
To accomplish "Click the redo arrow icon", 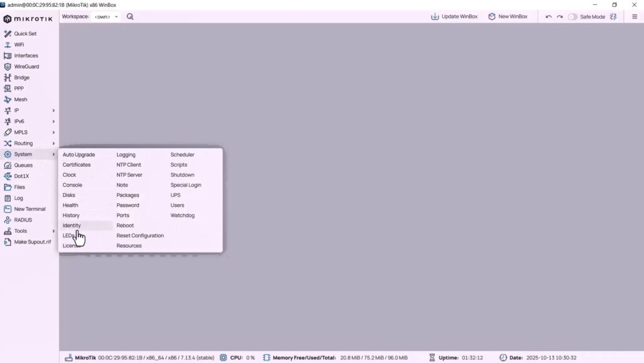I will 559,17.
